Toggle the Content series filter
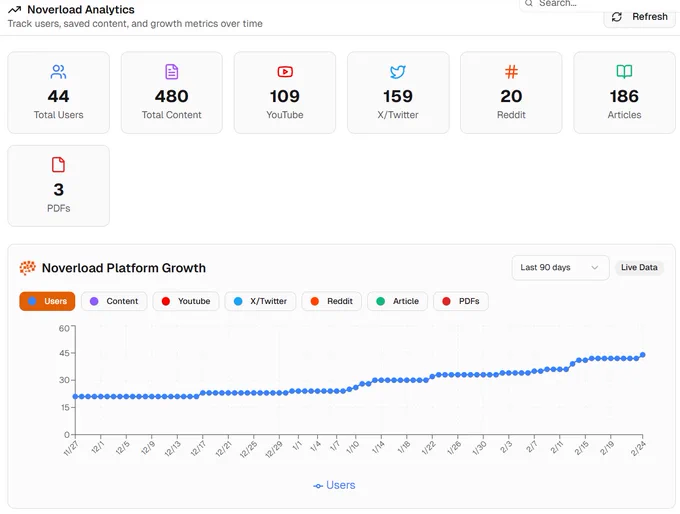Viewport: 680px width, 514px height. 114,301
